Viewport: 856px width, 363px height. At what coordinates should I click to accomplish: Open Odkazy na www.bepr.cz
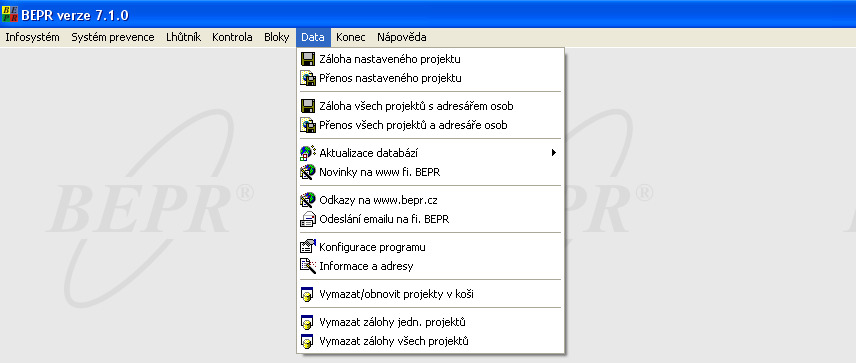430,200
